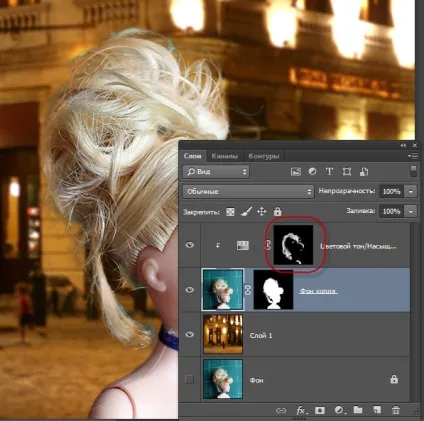The image size is (424, 421).
Task: Expand the Непрозрачность opacity arrow
Action: (x=411, y=191)
